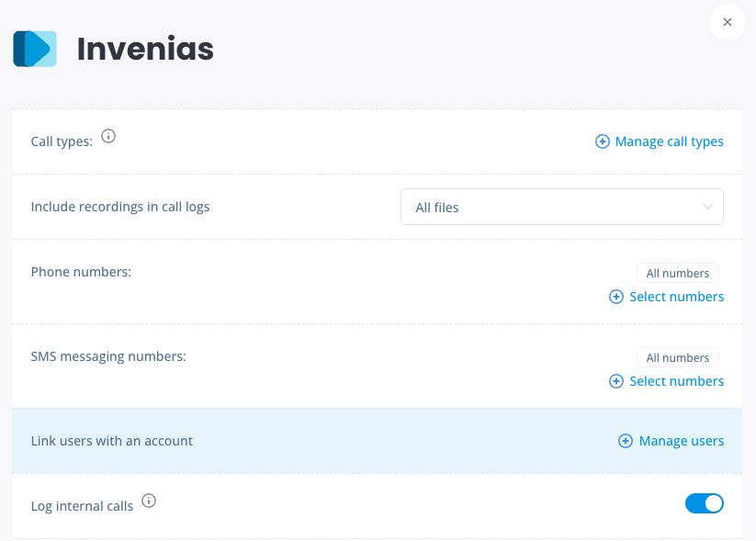Image resolution: width=756 pixels, height=541 pixels.
Task: Click 'Link users with an account' text
Action: [112, 441]
